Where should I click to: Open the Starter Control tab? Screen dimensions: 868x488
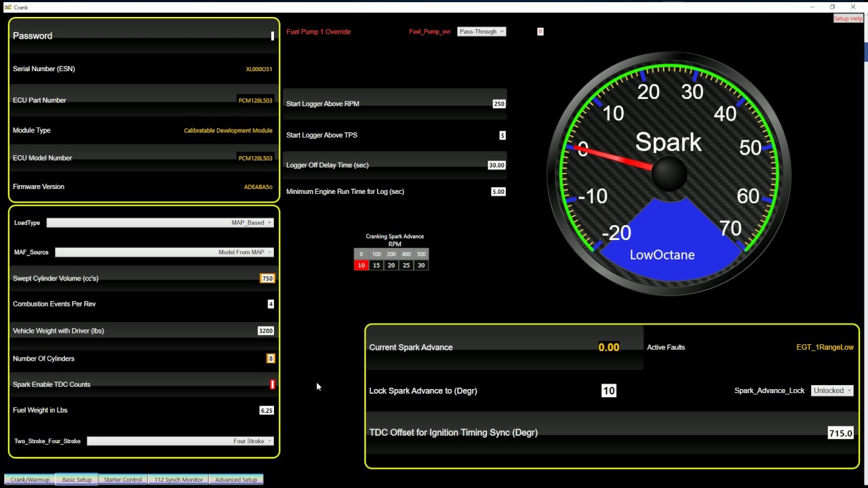pyautogui.click(x=123, y=479)
